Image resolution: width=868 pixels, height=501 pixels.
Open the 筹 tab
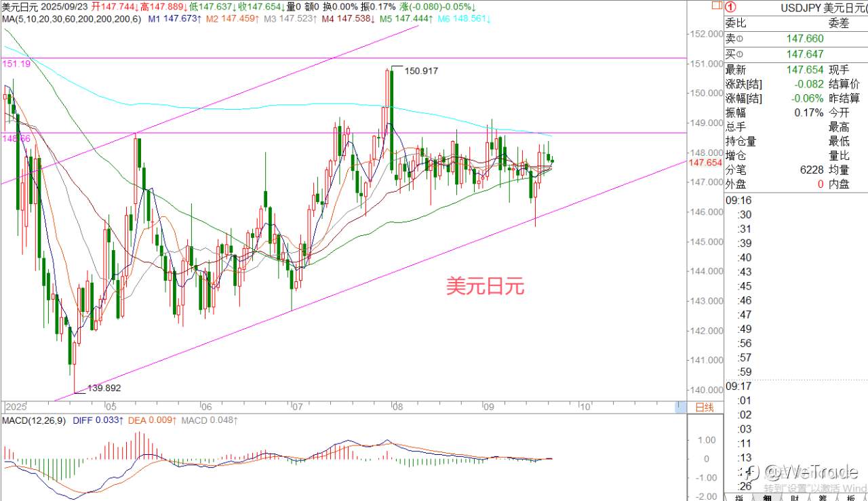click(x=822, y=497)
